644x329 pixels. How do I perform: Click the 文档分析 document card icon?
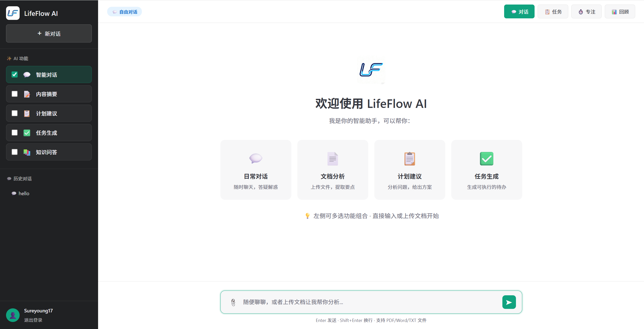pyautogui.click(x=333, y=159)
